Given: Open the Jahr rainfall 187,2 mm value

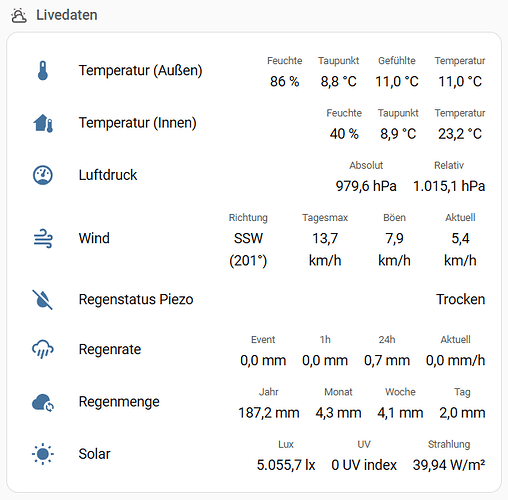Looking at the screenshot, I should [x=269, y=413].
